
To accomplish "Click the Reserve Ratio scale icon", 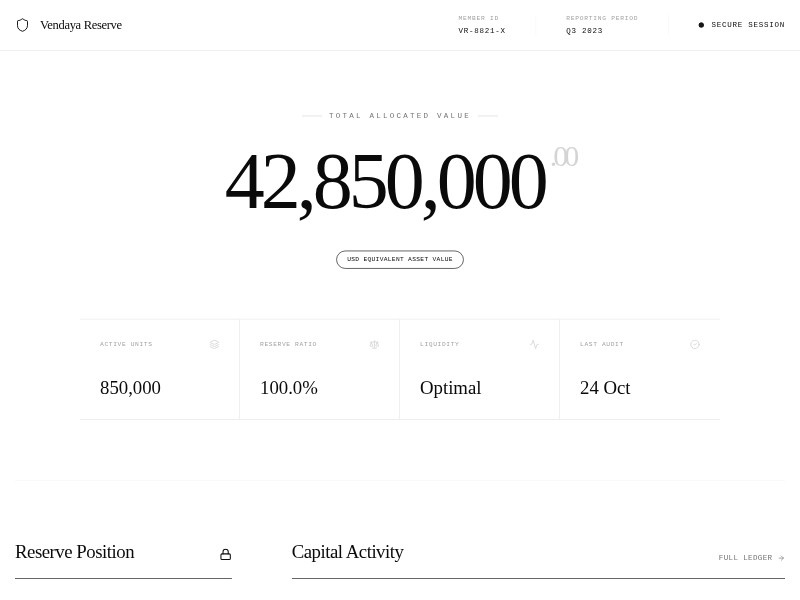I will [374, 344].
